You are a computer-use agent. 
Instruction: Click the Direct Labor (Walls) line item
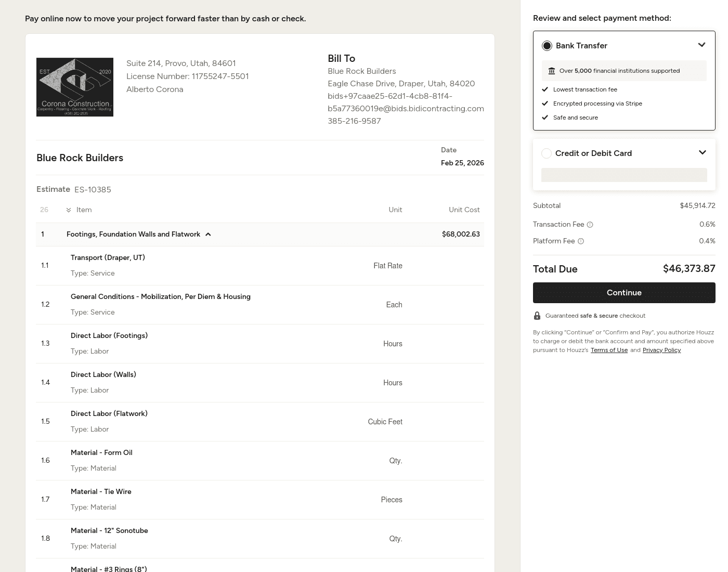[x=103, y=375]
